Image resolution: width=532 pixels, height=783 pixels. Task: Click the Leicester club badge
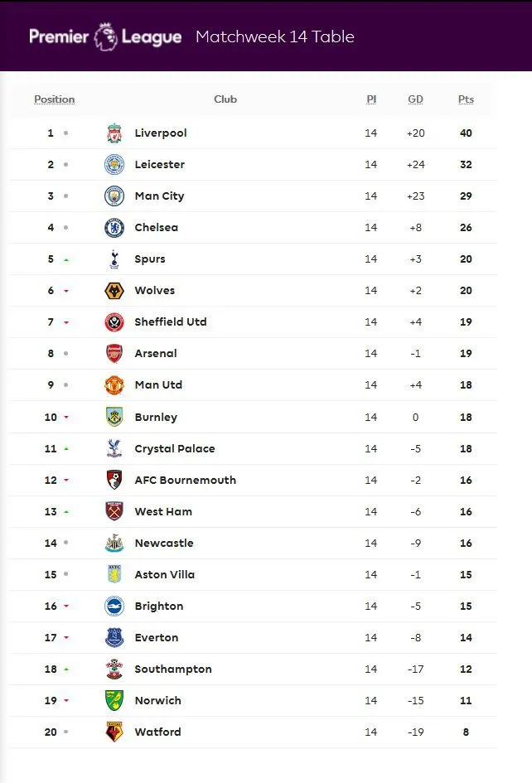(114, 164)
